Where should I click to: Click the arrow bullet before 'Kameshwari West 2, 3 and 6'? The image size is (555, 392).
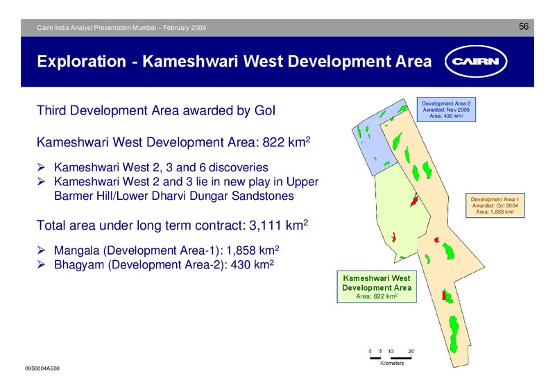42,167
